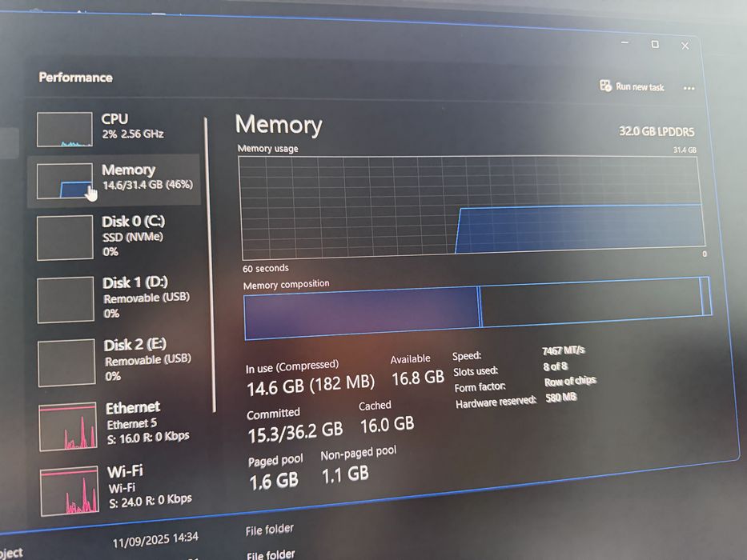Click the Speed value 7467 MT/s
The width and height of the screenshot is (747, 560).
563,350
